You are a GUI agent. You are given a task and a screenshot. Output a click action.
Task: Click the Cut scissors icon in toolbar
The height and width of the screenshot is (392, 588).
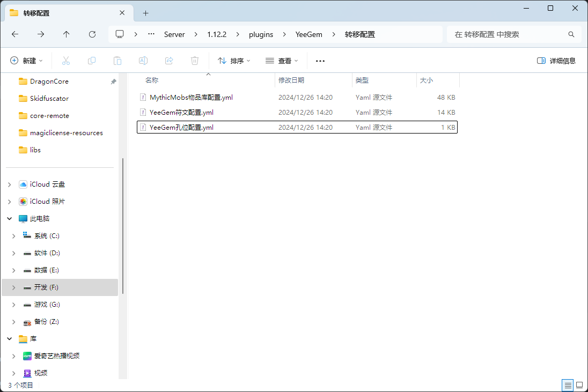point(66,61)
